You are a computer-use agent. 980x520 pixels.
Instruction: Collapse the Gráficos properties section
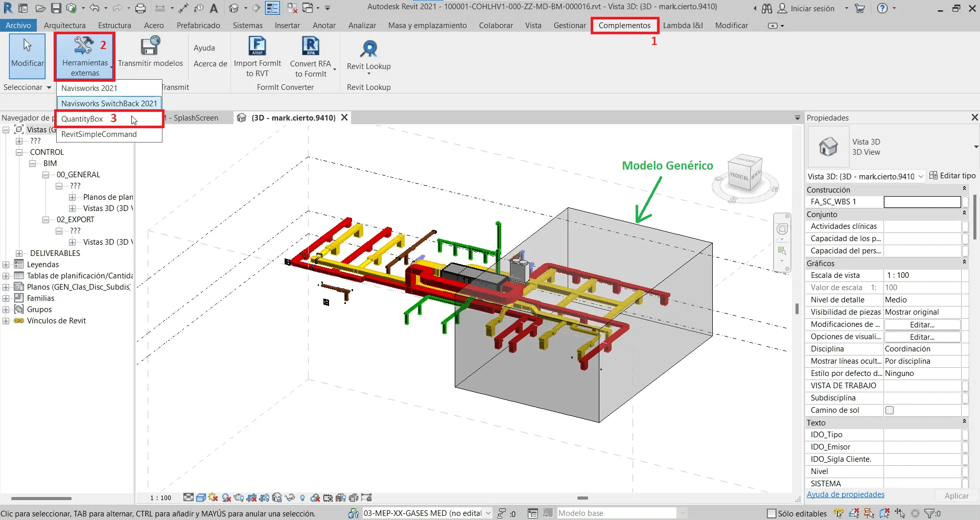click(964, 263)
